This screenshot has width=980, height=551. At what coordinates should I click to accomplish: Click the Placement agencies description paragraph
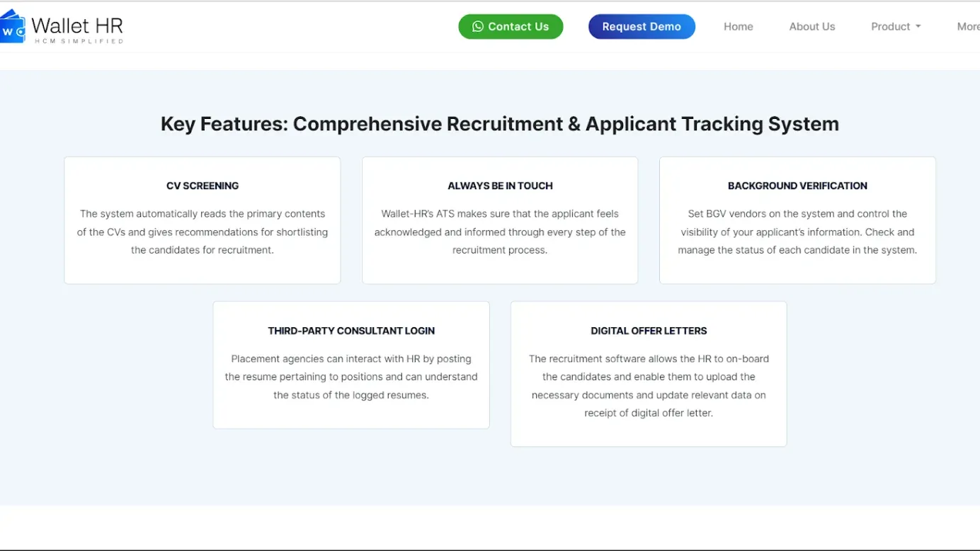pos(351,377)
